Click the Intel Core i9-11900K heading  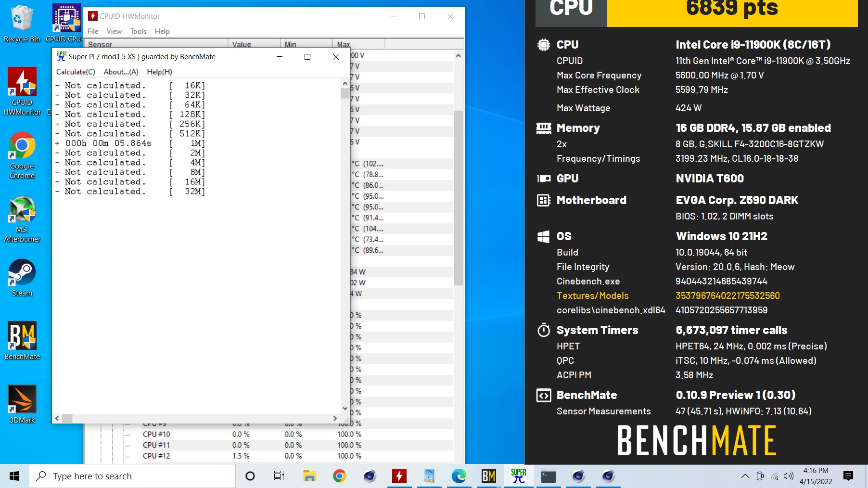pyautogui.click(x=753, y=45)
